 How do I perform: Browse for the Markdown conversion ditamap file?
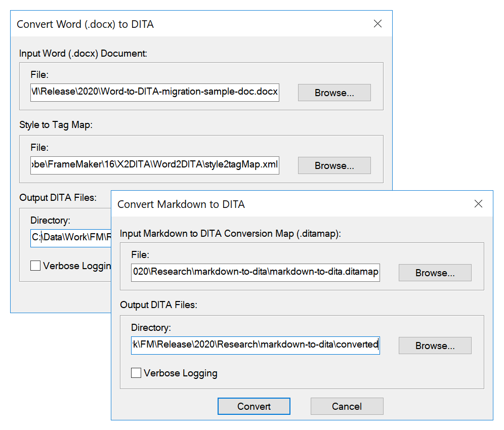tap(435, 273)
